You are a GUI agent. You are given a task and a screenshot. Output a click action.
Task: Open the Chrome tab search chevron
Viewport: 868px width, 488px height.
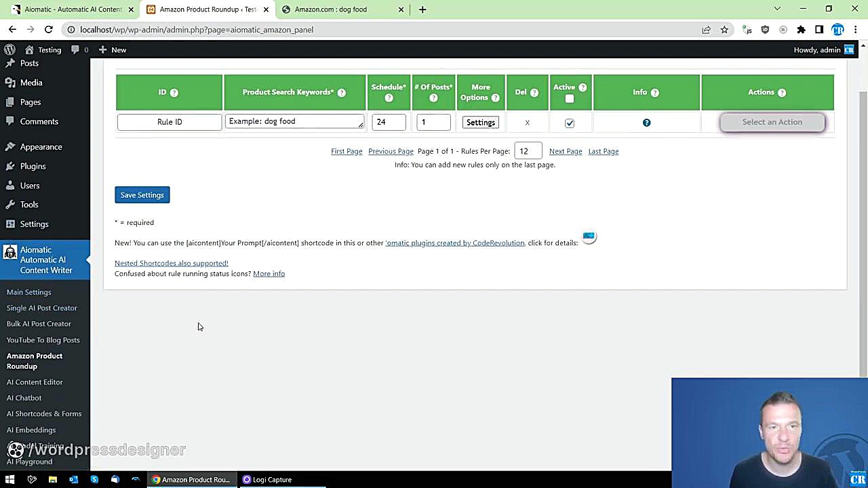pyautogui.click(x=777, y=9)
